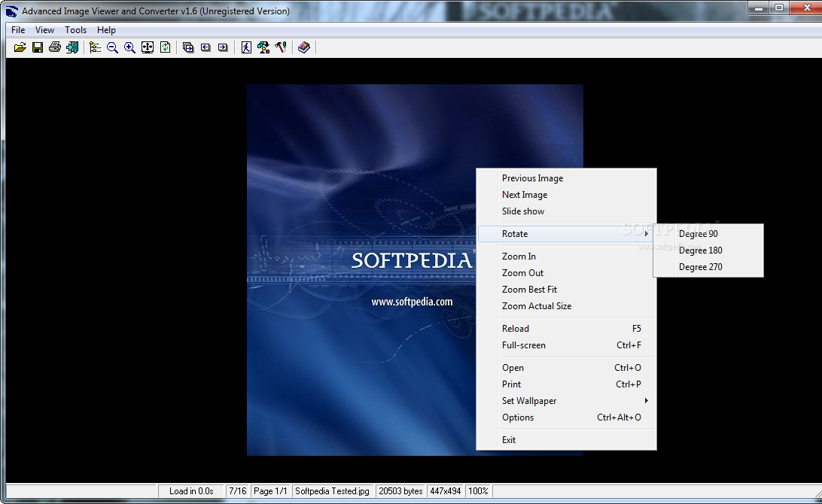Select Zoom Actual Size option

click(x=567, y=306)
